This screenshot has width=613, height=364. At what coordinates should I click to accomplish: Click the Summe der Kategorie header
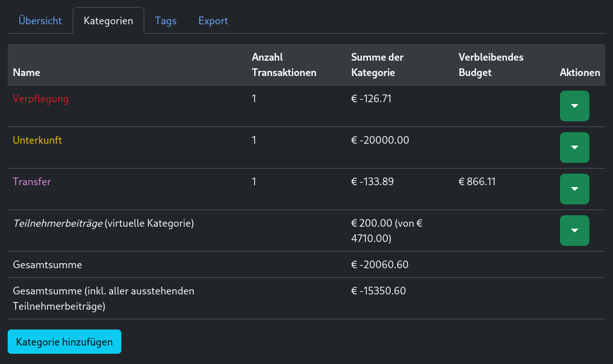click(x=377, y=65)
